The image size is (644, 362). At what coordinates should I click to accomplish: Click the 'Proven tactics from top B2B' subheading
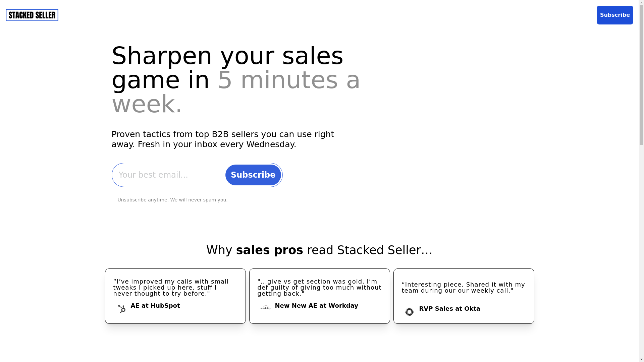(222, 139)
